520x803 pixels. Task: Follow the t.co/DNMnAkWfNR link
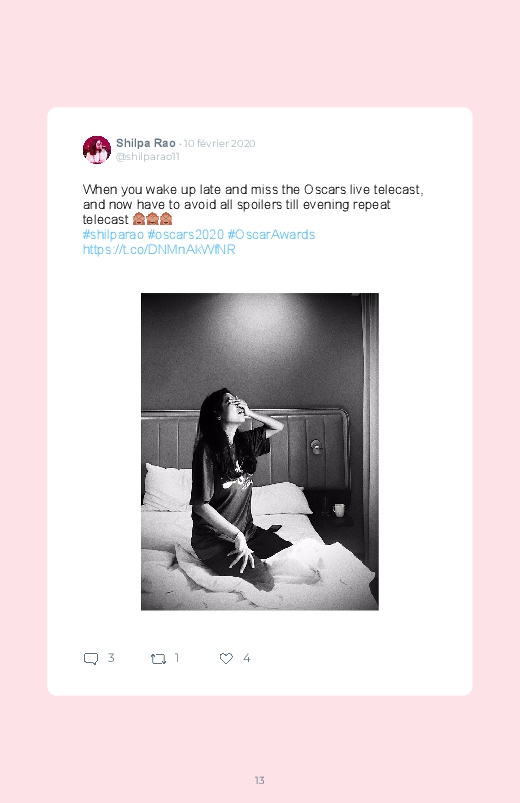[x=159, y=249]
